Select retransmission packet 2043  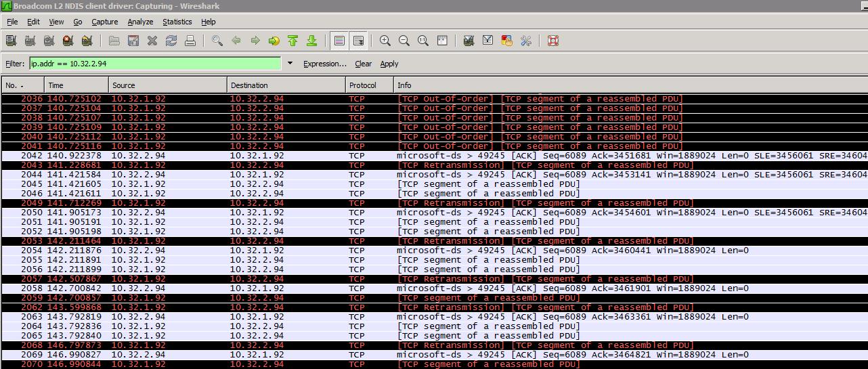pos(434,165)
